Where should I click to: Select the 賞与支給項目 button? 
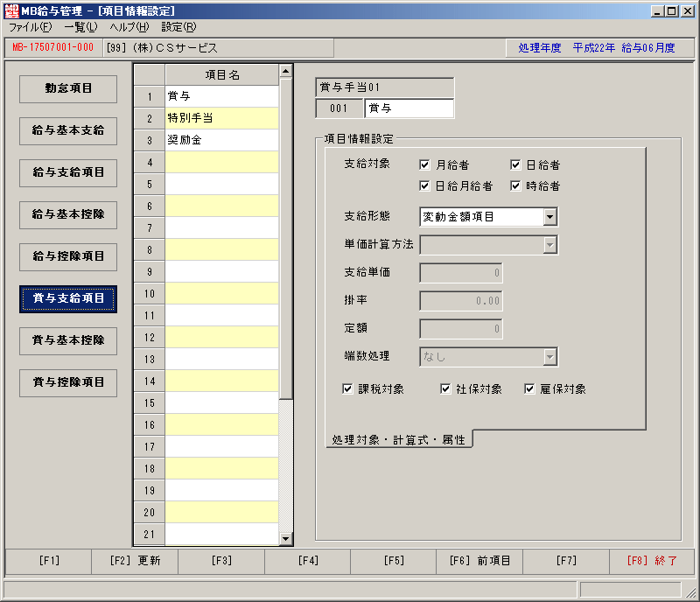[x=68, y=298]
